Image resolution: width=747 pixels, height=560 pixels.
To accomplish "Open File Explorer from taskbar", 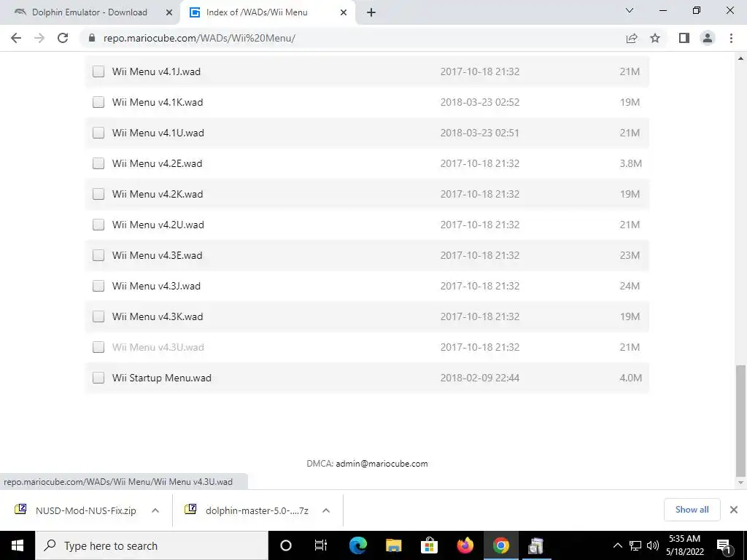I will (x=393, y=545).
